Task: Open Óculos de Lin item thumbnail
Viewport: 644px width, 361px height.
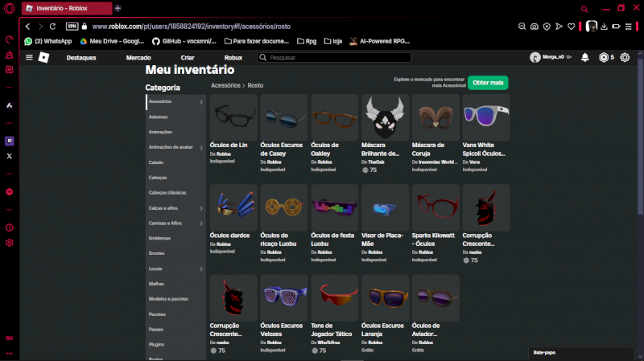Action: pos(233,117)
